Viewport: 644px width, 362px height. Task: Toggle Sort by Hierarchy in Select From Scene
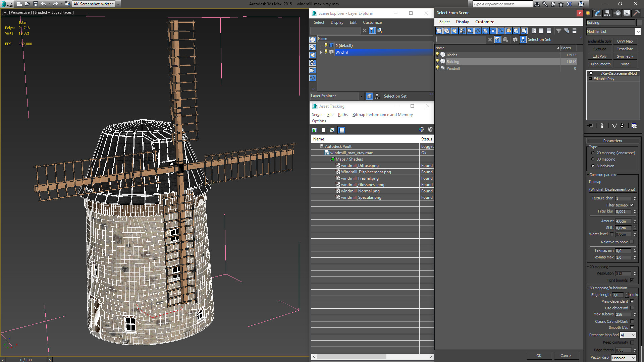point(523,40)
